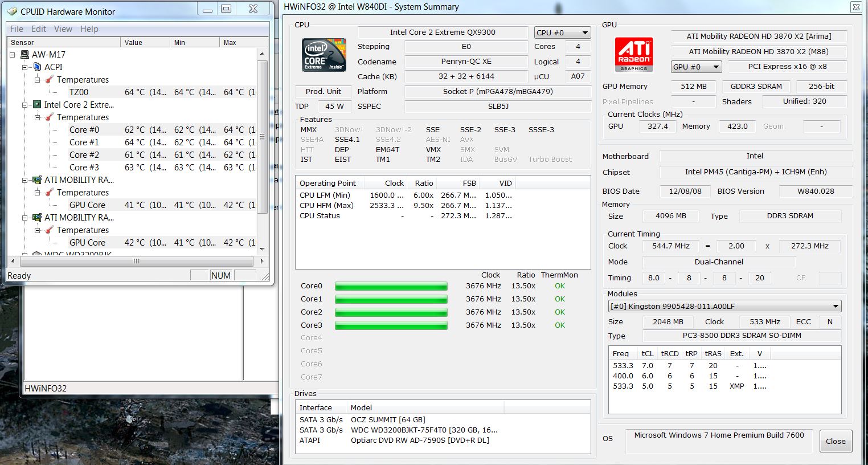Click the Sensor column header
This screenshot has height=465, width=868.
(63, 42)
